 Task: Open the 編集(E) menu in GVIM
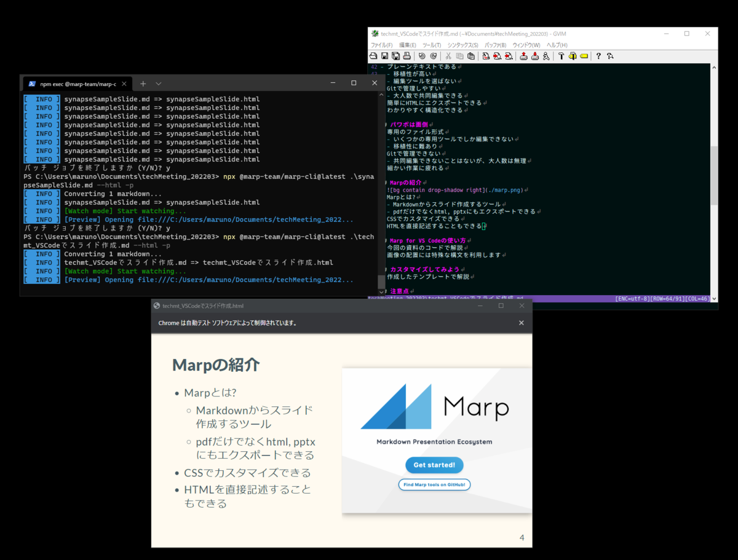pyautogui.click(x=408, y=45)
